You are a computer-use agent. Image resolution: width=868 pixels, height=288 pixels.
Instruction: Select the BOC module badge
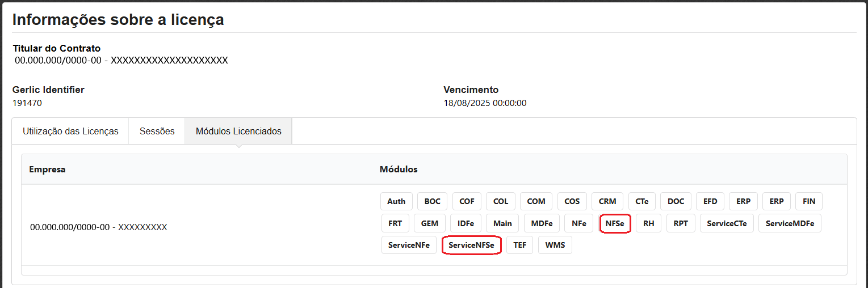click(432, 201)
